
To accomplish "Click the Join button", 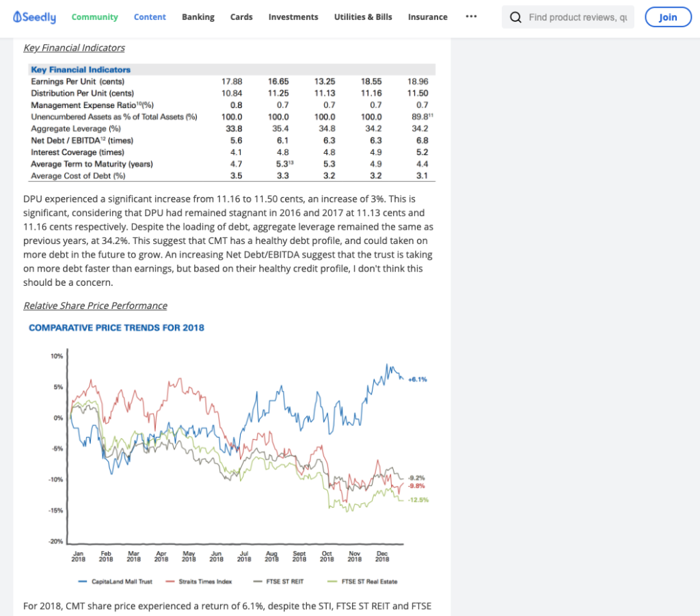I will [x=668, y=17].
